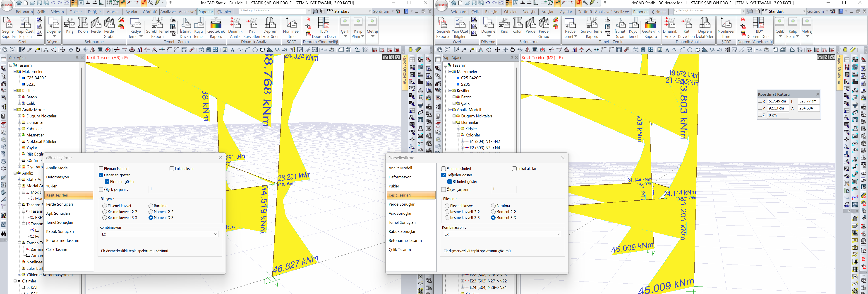Select Burulma in 30 derece dialog
The height and width of the screenshot is (294, 868).
(x=493, y=206)
